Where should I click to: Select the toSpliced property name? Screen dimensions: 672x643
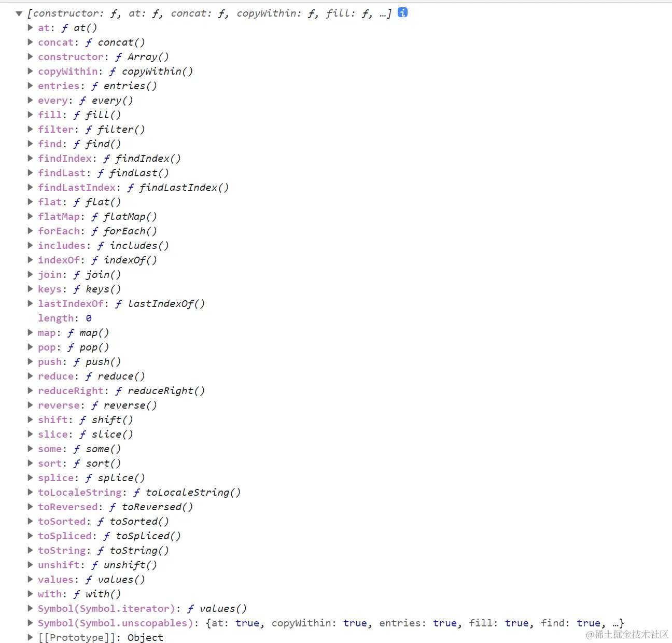tap(64, 536)
